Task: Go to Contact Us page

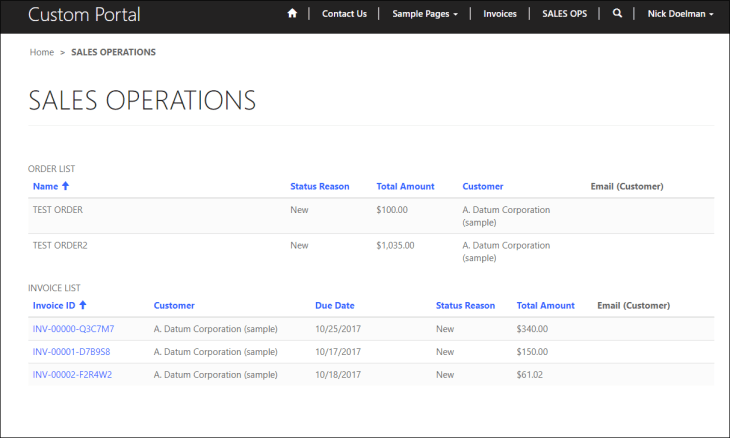Action: pyautogui.click(x=344, y=14)
